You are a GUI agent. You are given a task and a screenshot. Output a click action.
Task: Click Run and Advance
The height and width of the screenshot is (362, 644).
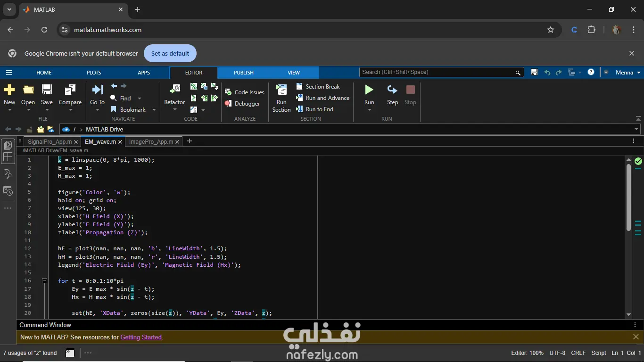322,98
